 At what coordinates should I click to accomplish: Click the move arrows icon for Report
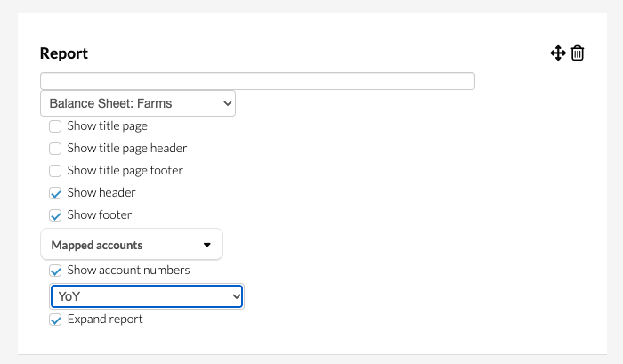(x=558, y=53)
